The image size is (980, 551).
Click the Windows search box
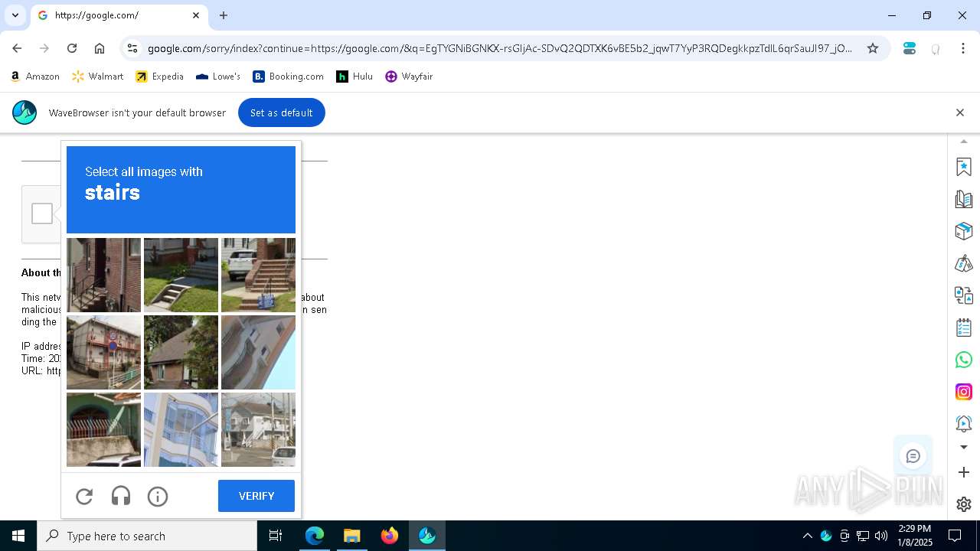click(x=147, y=536)
